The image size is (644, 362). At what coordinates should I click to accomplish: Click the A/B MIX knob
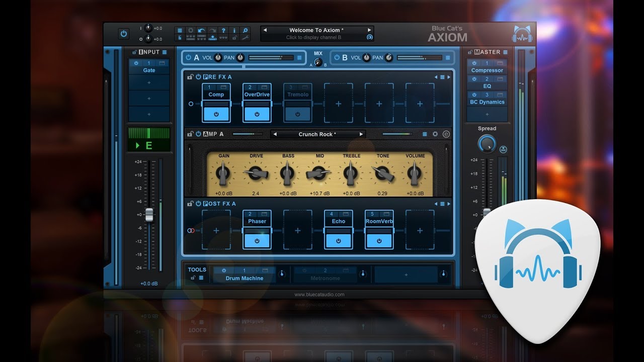[x=318, y=62]
